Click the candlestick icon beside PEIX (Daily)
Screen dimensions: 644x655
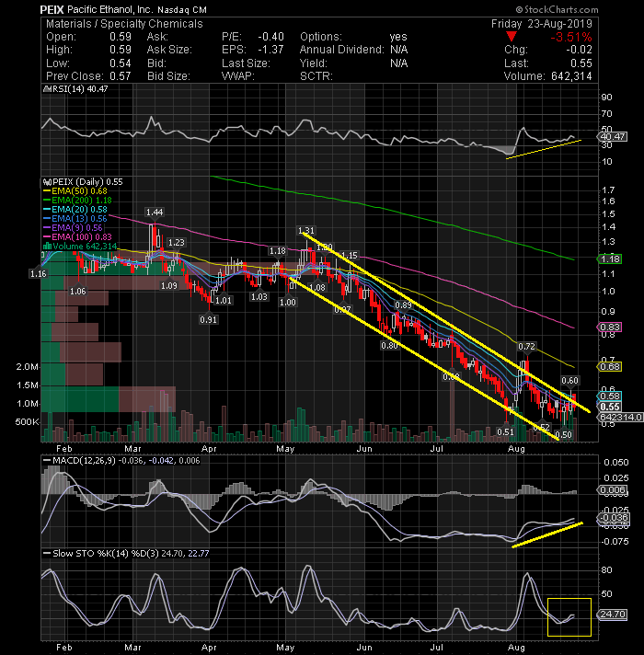tap(47, 182)
